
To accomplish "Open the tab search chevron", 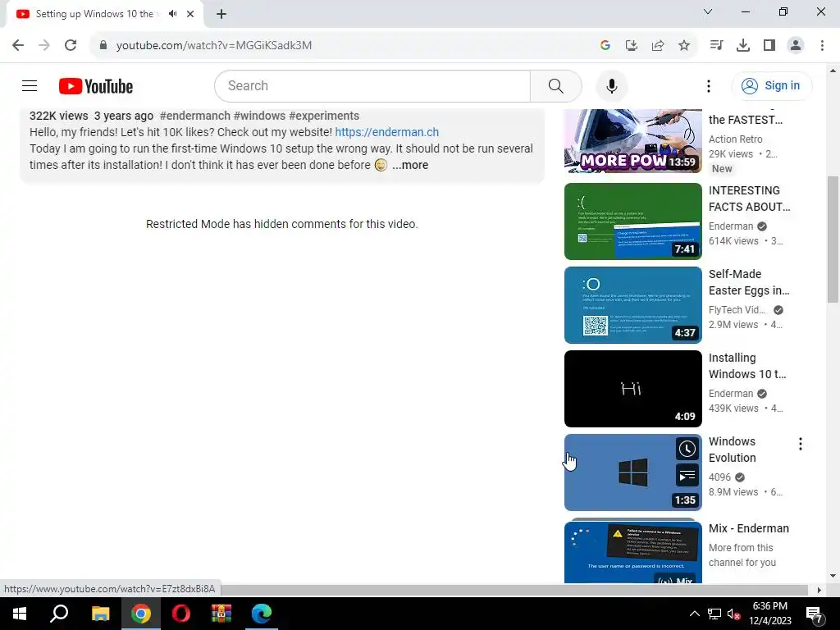I will [708, 11].
